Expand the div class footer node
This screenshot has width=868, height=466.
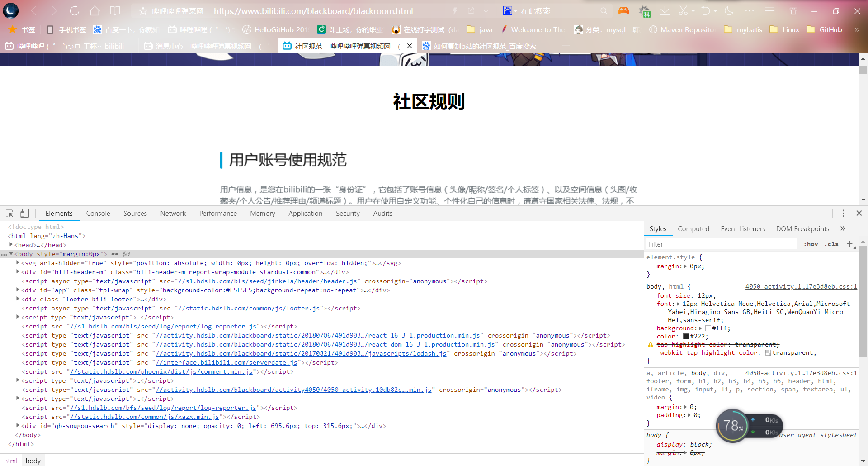click(18, 299)
